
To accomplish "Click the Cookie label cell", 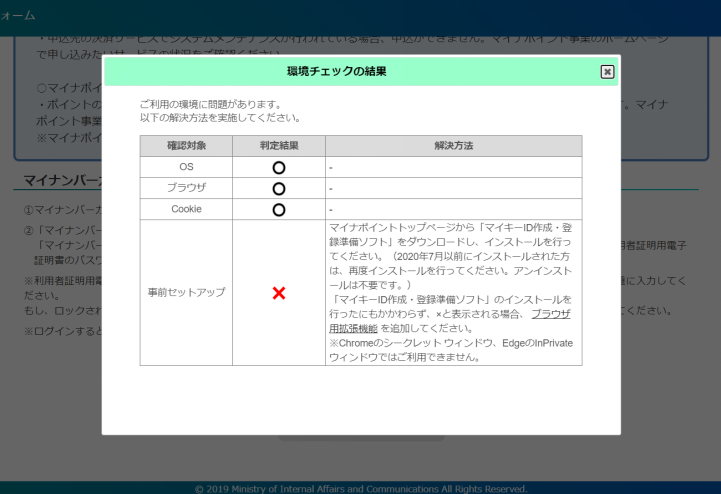I will pos(186,209).
